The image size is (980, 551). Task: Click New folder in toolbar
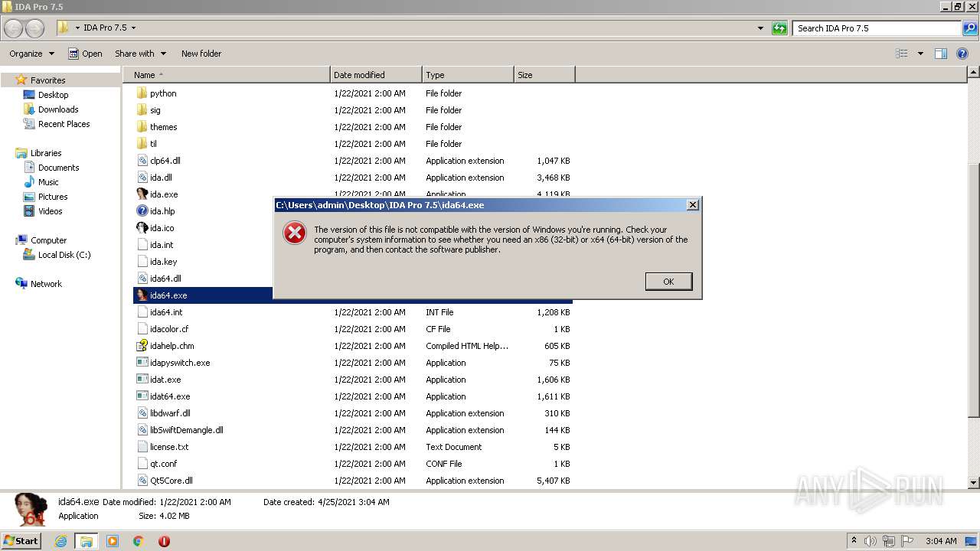pos(201,54)
